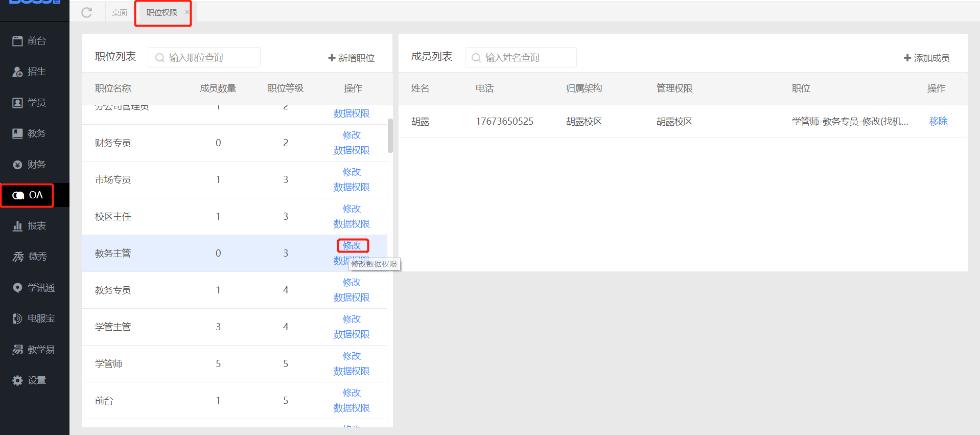Click the position list scrollbar thumb

click(390, 135)
